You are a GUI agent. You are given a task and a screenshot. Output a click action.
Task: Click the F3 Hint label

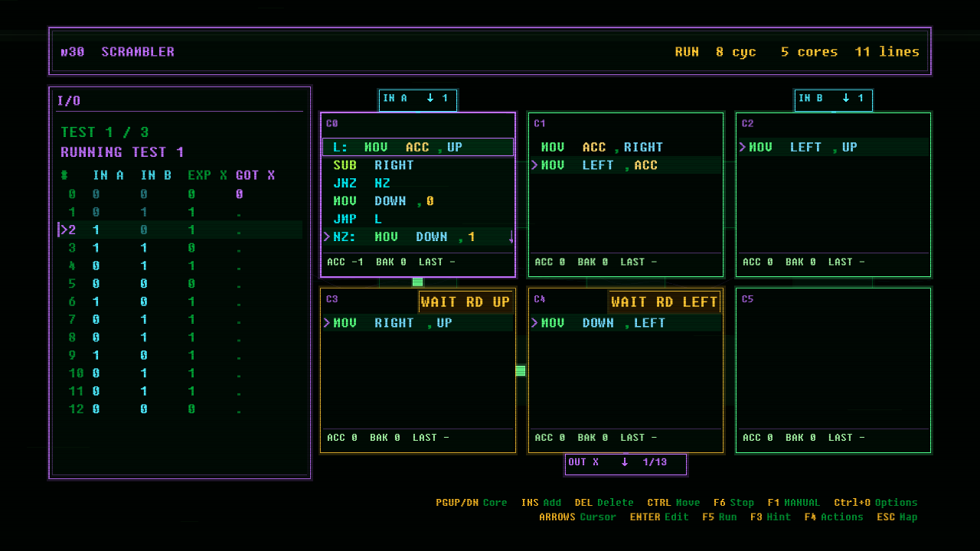click(770, 517)
